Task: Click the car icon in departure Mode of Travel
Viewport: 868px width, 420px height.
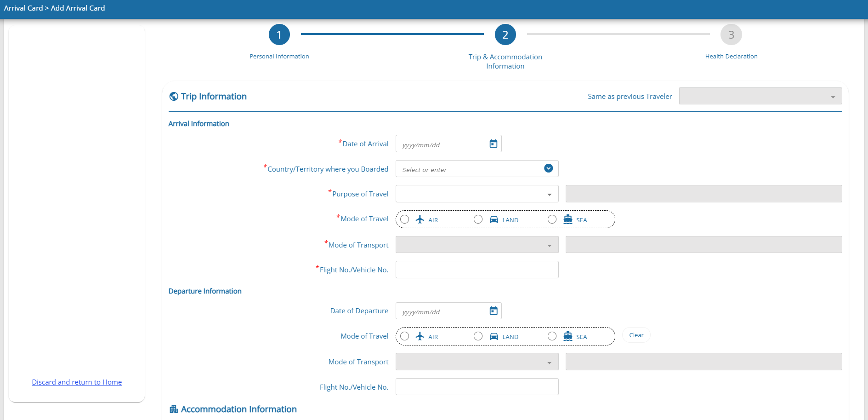Action: point(494,336)
